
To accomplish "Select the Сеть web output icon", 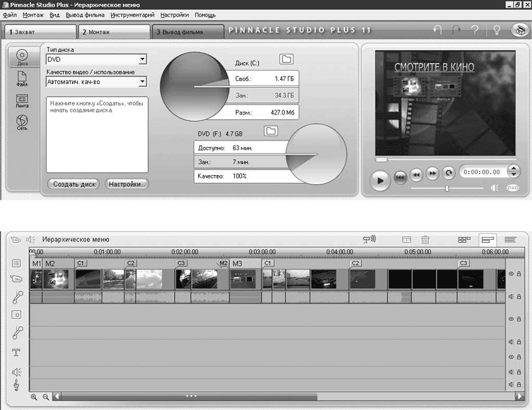I will (x=22, y=122).
